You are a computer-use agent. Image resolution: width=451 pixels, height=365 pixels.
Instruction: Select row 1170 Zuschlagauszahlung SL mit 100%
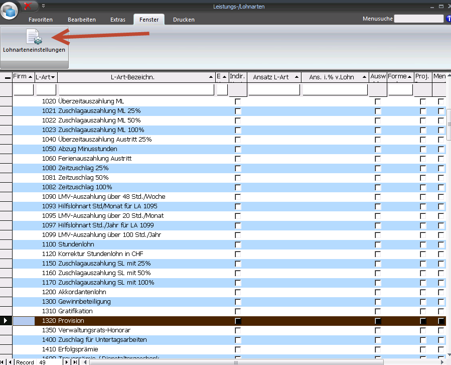point(229,283)
